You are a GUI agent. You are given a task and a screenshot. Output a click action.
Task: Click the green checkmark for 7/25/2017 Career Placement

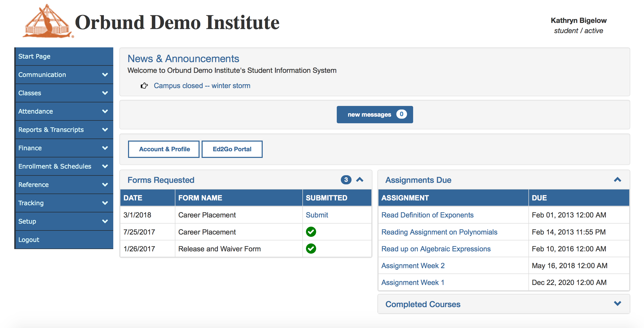(x=311, y=232)
